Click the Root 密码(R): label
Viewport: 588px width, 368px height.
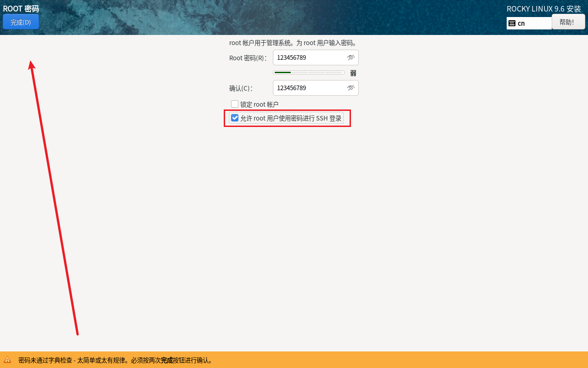(x=248, y=58)
